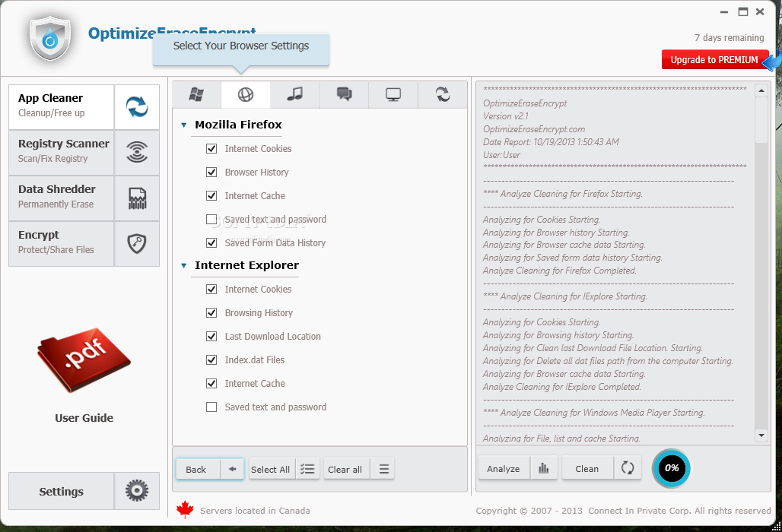Open Data Shredder Permanently Erase
This screenshot has height=532, width=782.
[x=62, y=198]
